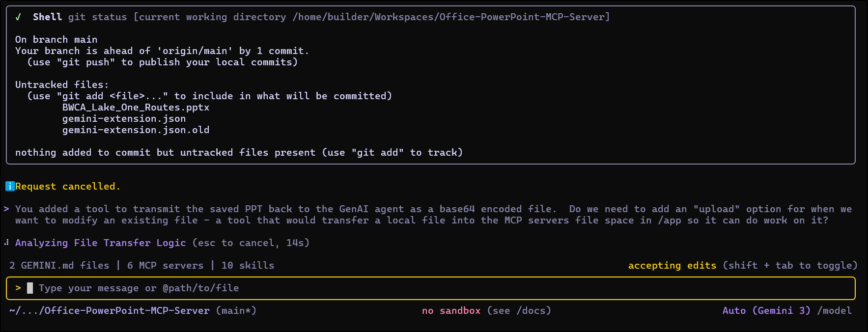Click the block cursor in the message input
868x332 pixels.
point(30,288)
